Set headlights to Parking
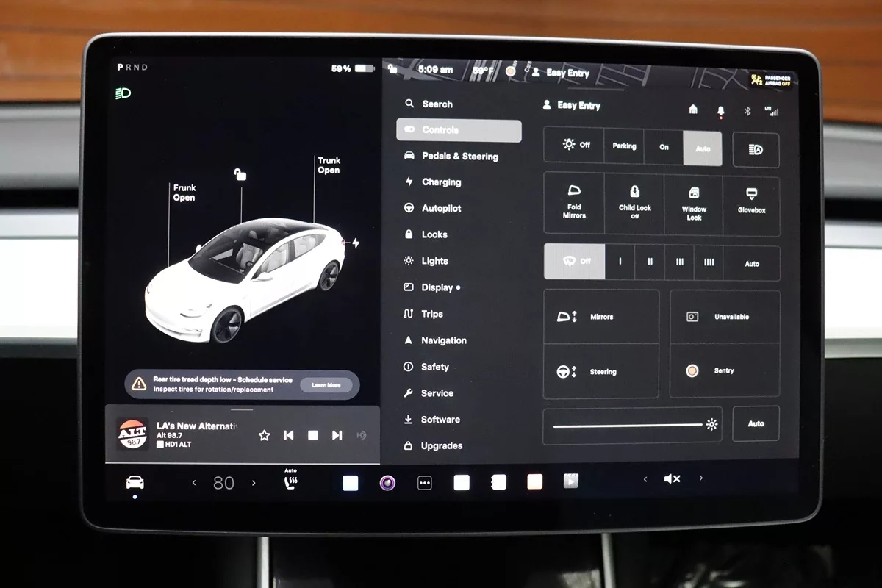882x588 pixels. 624,146
